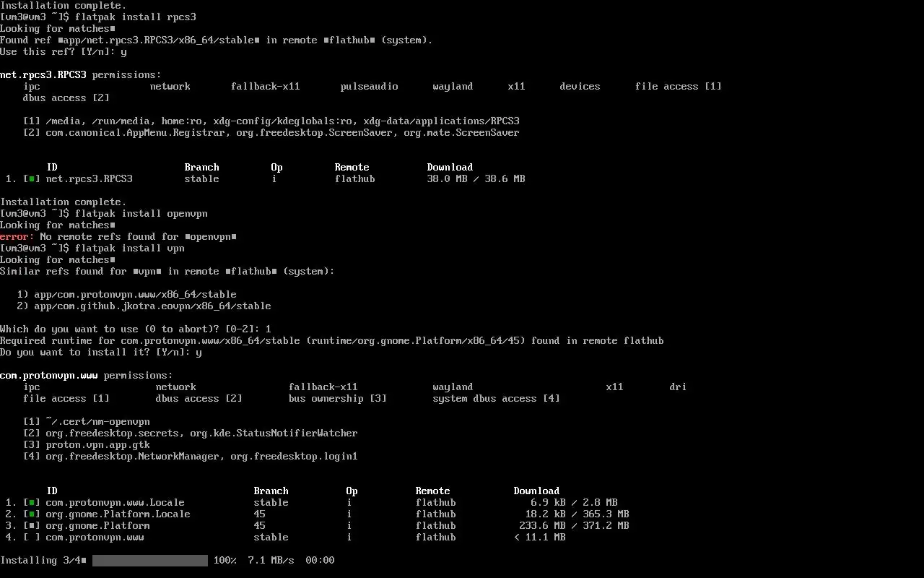The image size is (924, 578).
Task: Click the 'stable' branch in com.protonvpn.www.Locale row
Action: pyautogui.click(x=271, y=503)
